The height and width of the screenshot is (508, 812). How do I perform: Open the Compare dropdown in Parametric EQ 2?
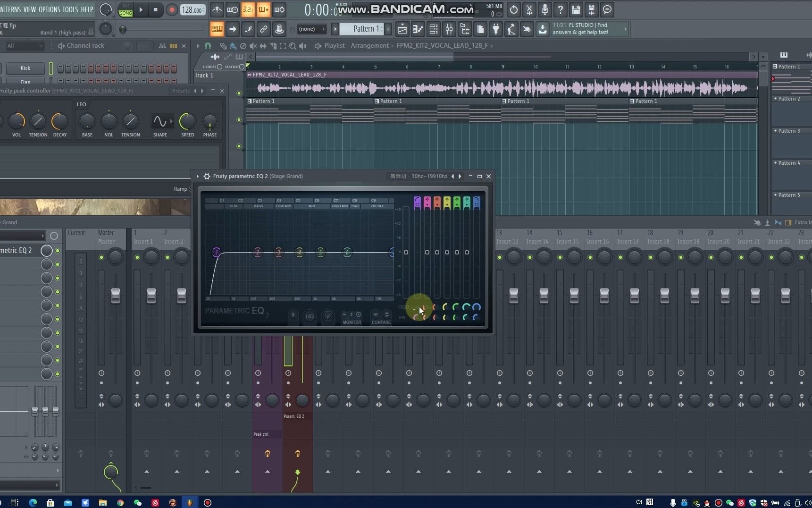376,314
